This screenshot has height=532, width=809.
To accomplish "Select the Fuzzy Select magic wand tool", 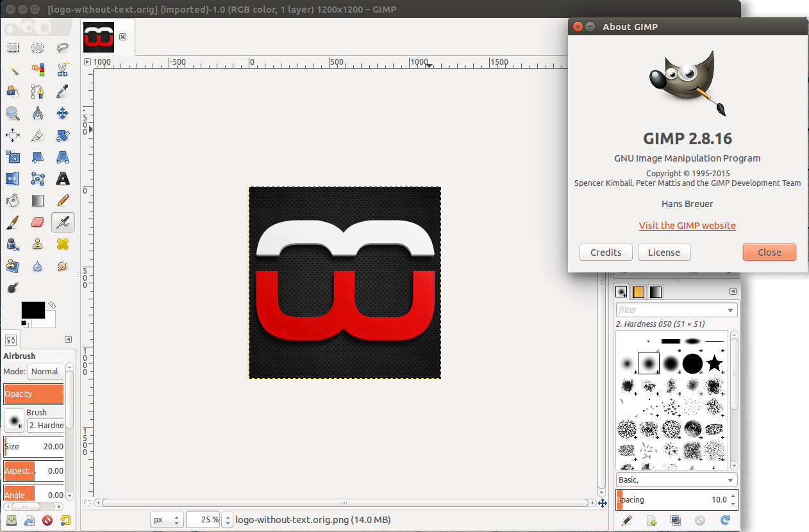I will point(13,69).
